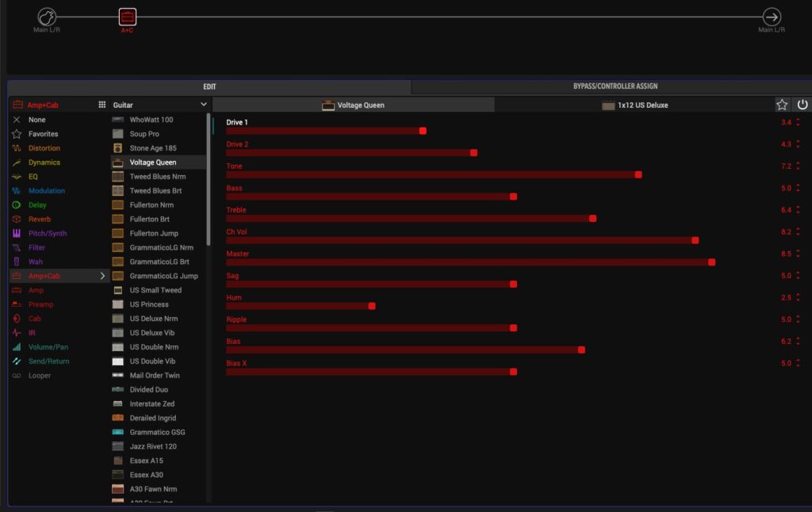Viewport: 812px width, 512px height.
Task: Select the A+C amp block in signal path
Action: click(127, 17)
